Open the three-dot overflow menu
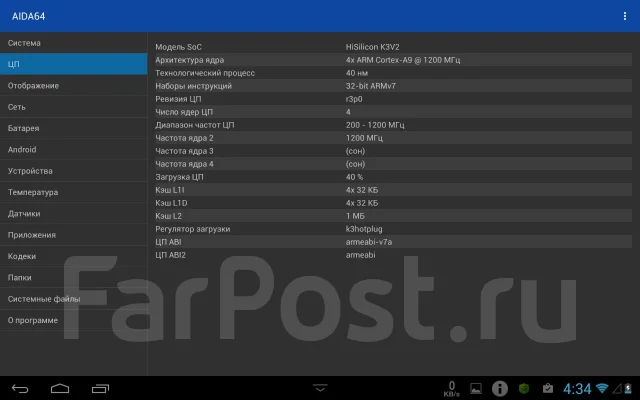The image size is (640, 400). [624, 16]
